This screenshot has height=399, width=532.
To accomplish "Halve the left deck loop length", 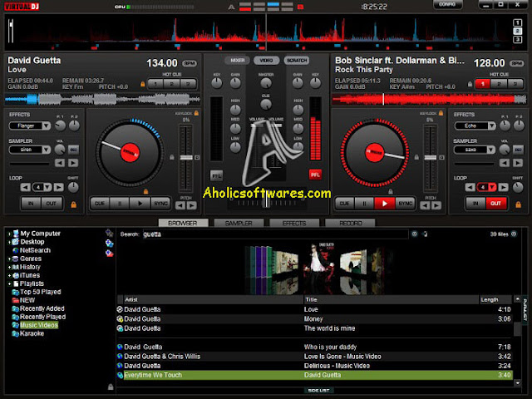I will click(26, 187).
